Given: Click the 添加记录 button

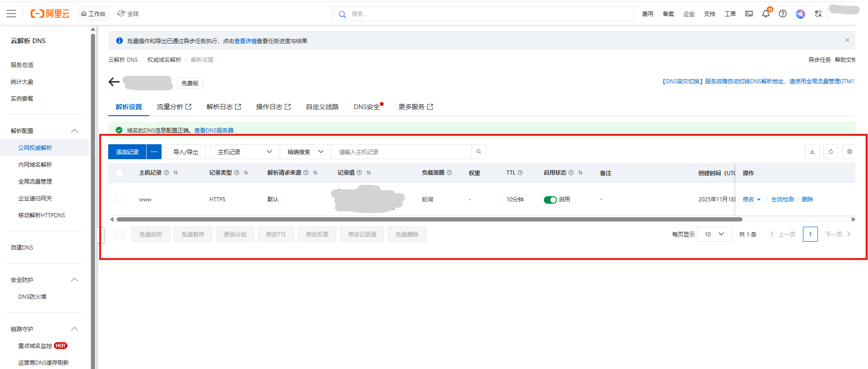Looking at the screenshot, I should tap(127, 152).
